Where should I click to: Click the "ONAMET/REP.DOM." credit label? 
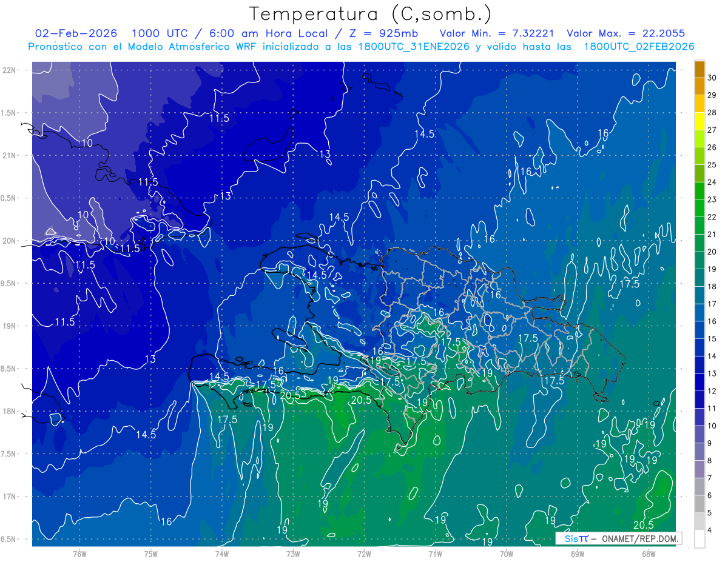click(x=640, y=538)
